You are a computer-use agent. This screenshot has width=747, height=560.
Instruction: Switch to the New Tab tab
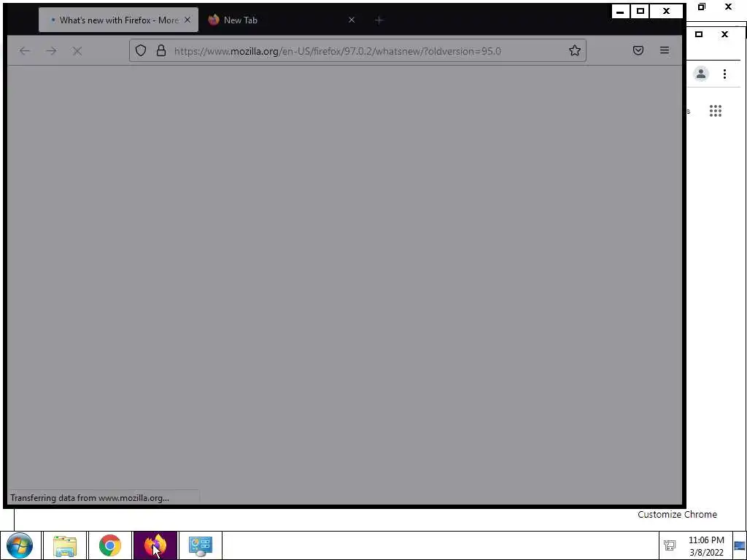pyautogui.click(x=282, y=20)
